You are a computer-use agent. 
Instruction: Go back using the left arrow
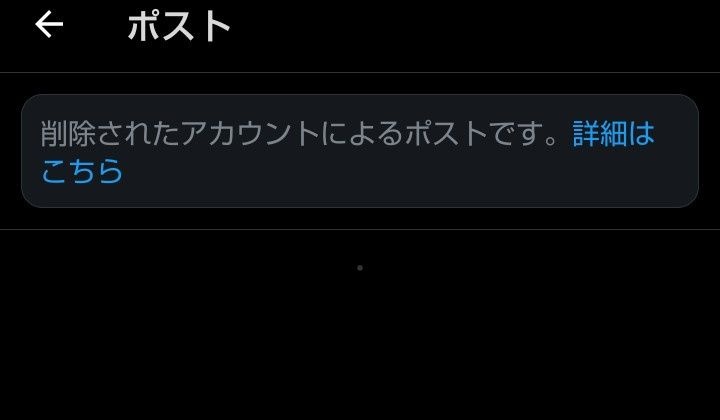click(x=49, y=25)
